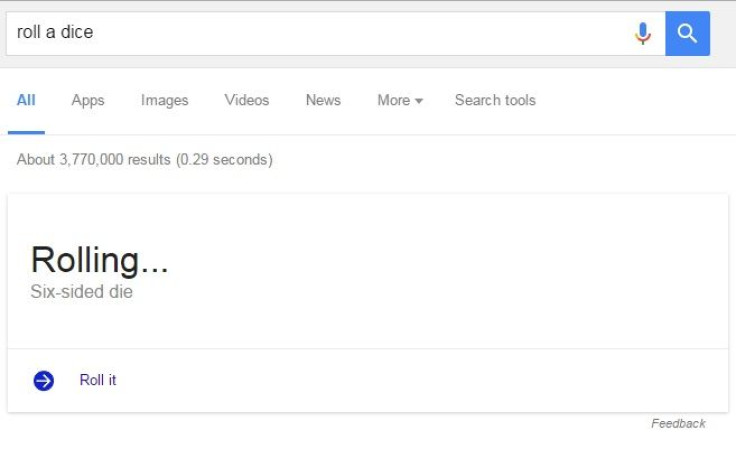Open the Videos results tab
The height and width of the screenshot is (449, 736).
click(x=246, y=100)
